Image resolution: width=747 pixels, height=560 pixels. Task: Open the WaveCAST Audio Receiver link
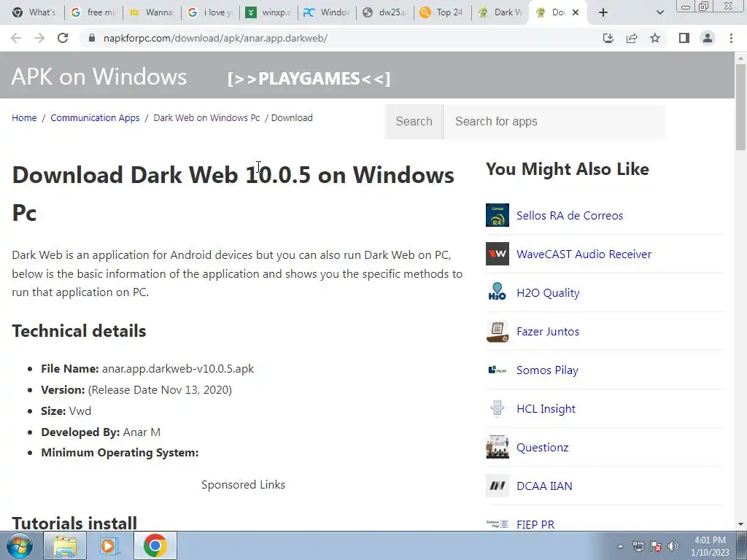(x=584, y=254)
